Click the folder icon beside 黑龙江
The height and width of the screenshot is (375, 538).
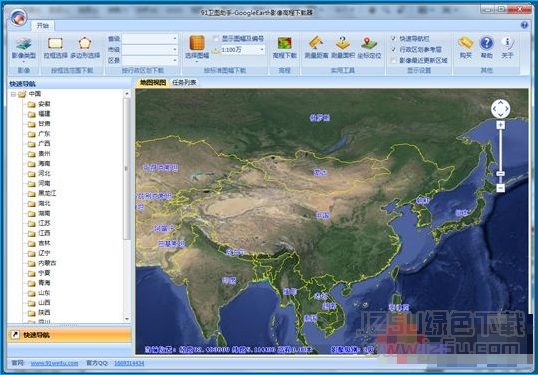(x=32, y=194)
